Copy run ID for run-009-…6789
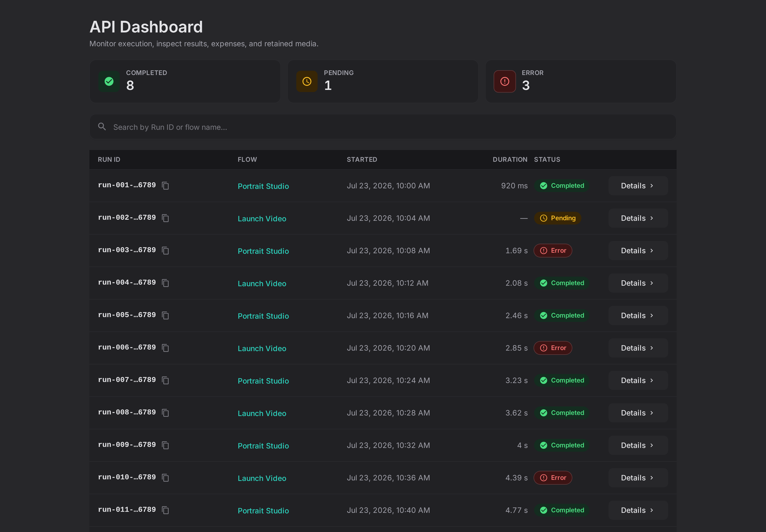The image size is (766, 532). tap(165, 445)
